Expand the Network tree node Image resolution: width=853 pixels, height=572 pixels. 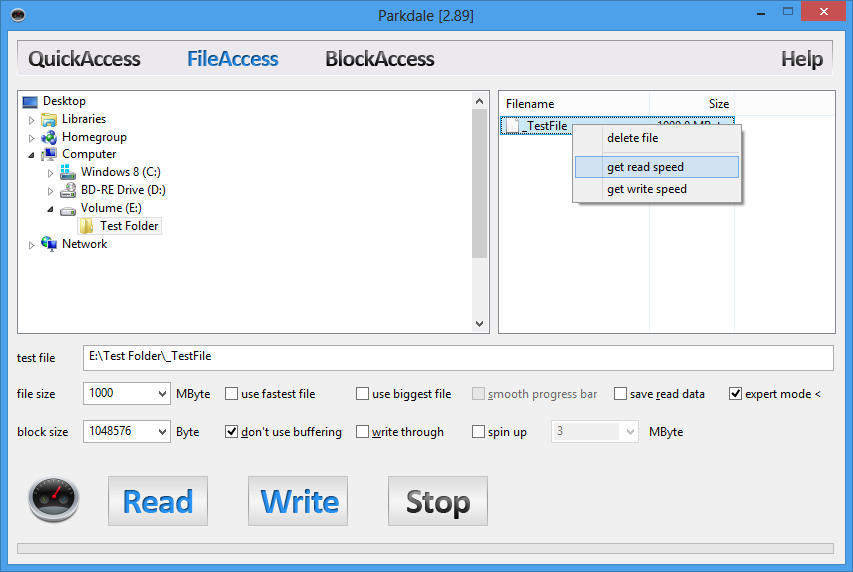point(32,245)
